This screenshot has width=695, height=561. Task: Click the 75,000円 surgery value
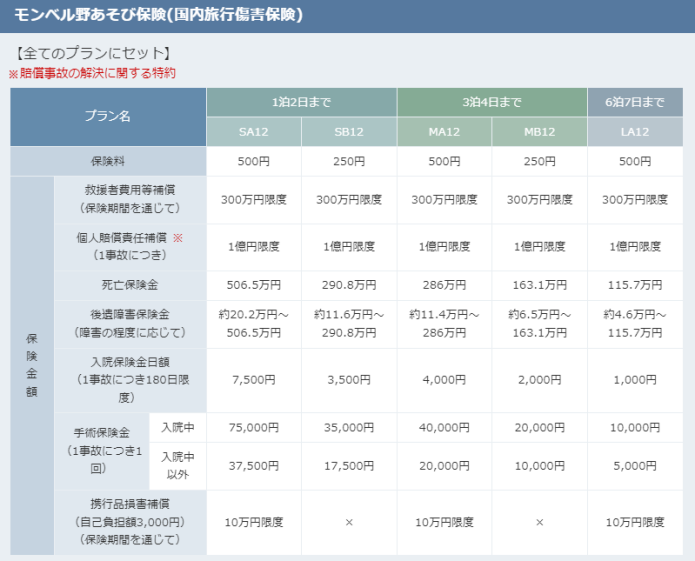point(254,428)
